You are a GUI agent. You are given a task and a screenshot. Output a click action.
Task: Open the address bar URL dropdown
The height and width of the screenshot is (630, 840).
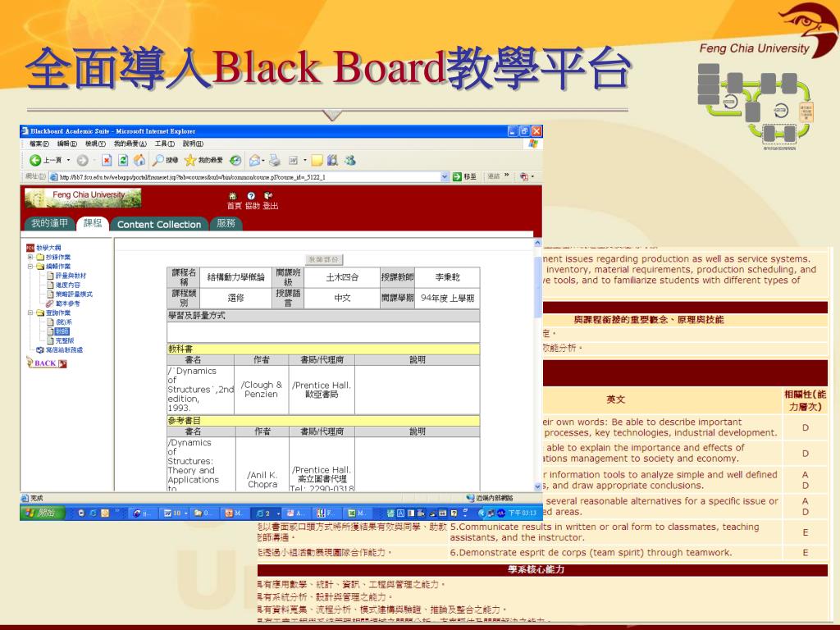(x=444, y=177)
